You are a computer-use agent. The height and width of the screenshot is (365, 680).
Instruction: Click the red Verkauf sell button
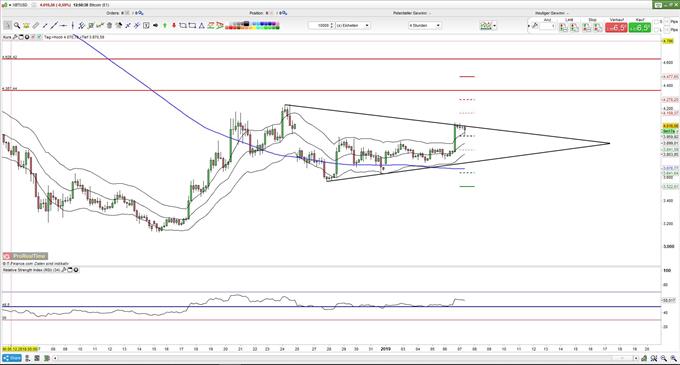(616, 27)
